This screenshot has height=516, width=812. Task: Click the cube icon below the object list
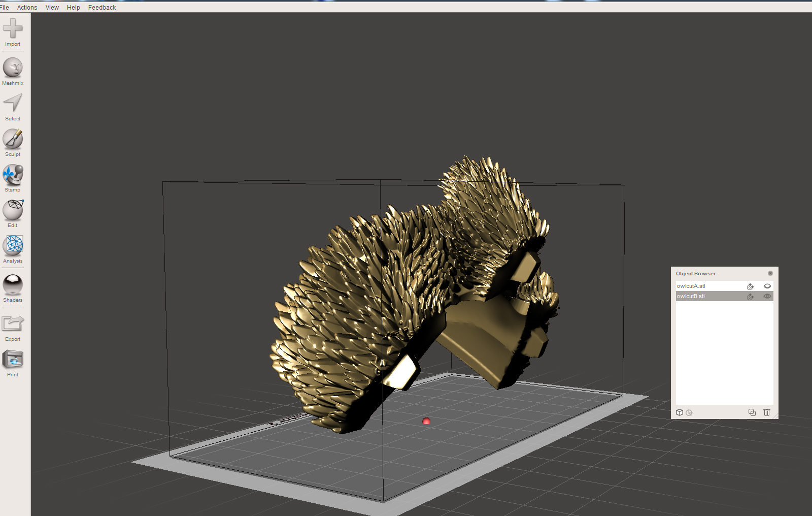point(680,412)
